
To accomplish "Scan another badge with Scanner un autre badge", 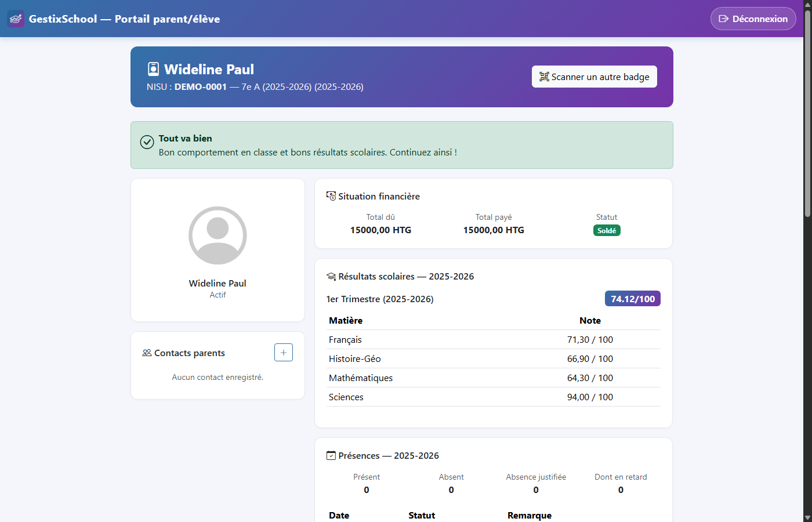I will tap(594, 77).
